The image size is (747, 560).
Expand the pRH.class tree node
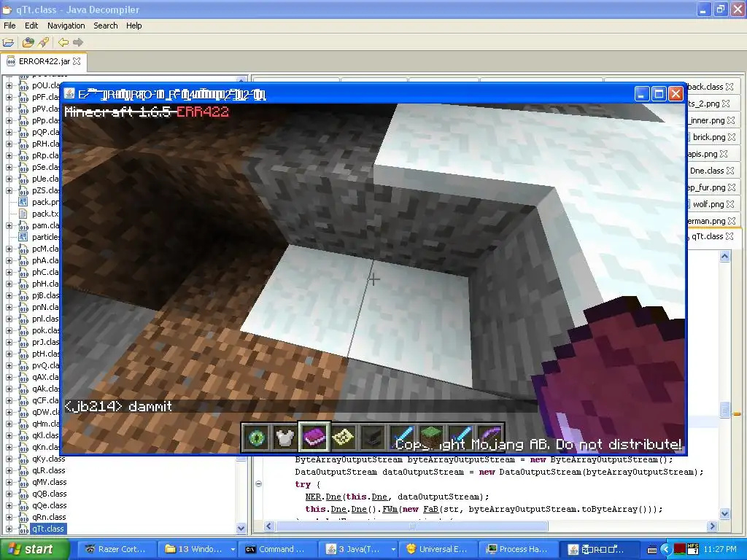coord(9,144)
